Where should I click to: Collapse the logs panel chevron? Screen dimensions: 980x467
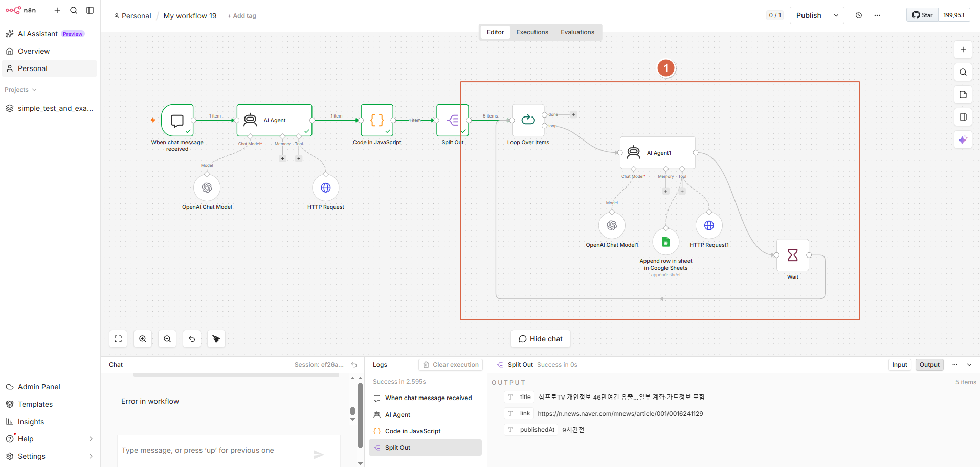969,365
